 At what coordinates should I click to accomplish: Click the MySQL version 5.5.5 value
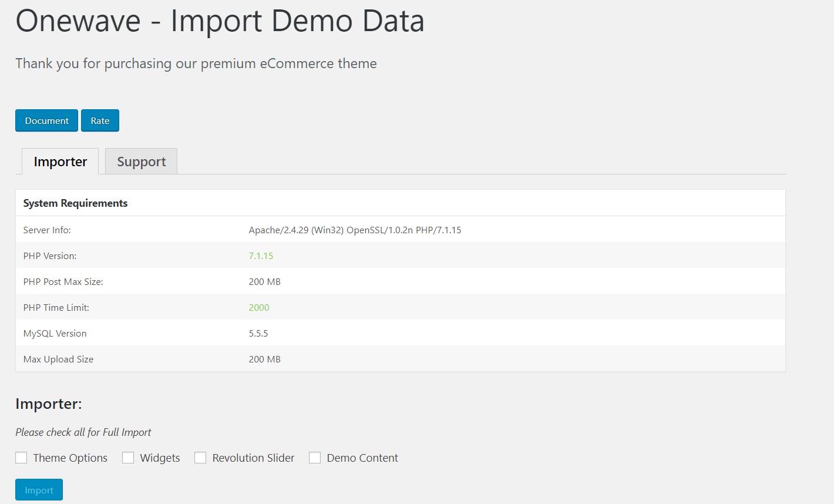258,334
